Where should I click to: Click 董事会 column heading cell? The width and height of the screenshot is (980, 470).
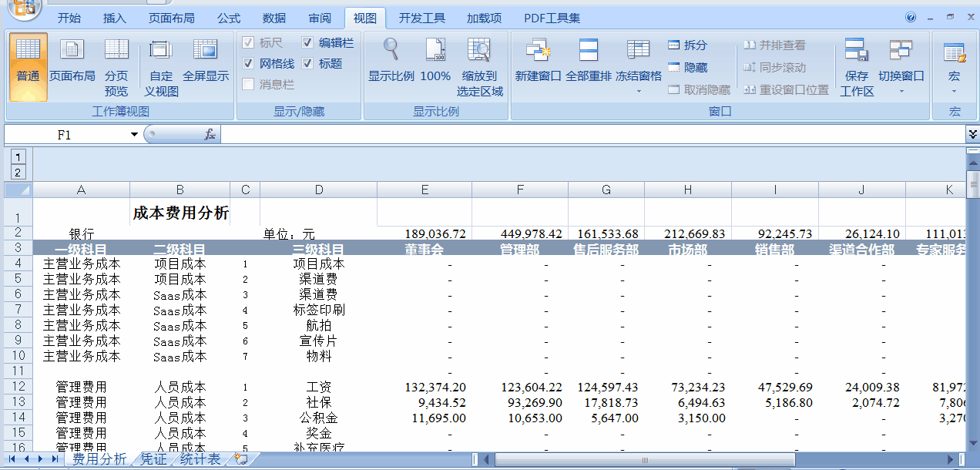[x=425, y=249]
